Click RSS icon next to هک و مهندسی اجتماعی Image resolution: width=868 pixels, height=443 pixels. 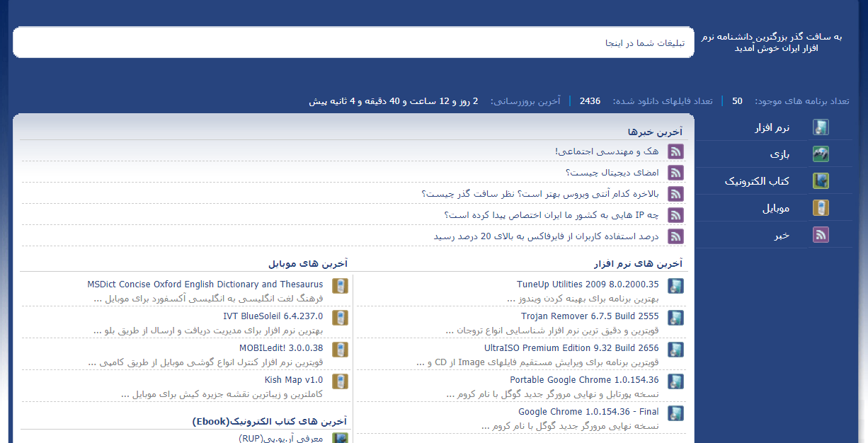point(676,151)
